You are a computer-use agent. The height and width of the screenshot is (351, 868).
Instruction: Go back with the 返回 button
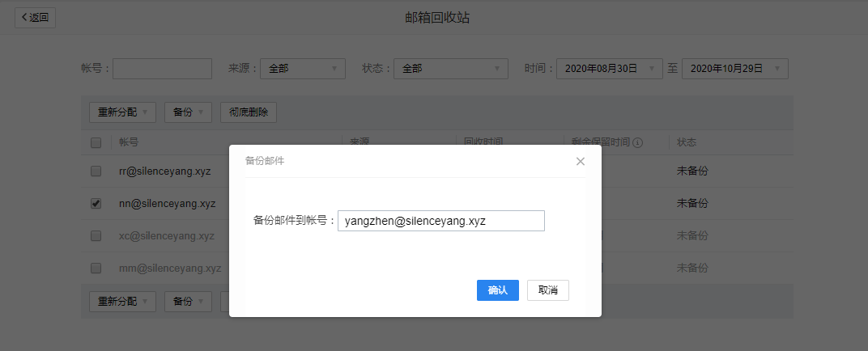click(35, 18)
